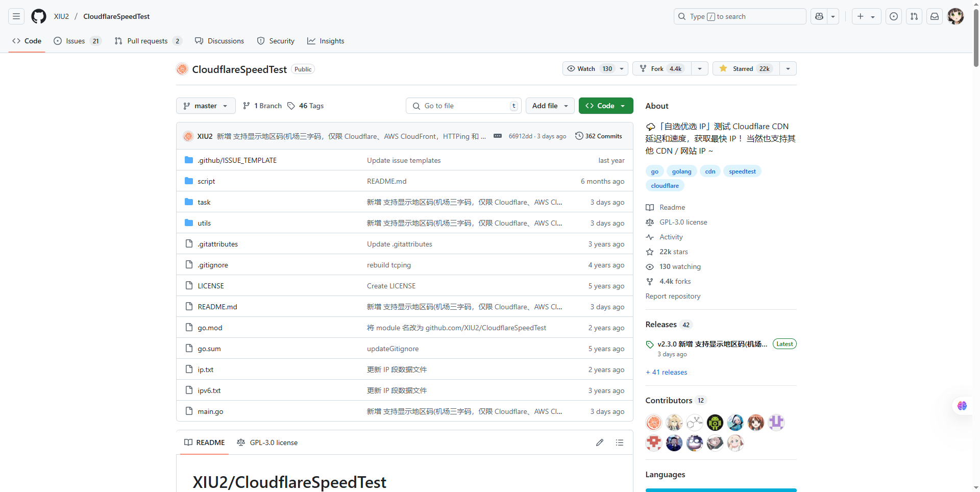The image size is (980, 492).
Task: Click the floating purple brain extension icon
Action: pyautogui.click(x=962, y=406)
